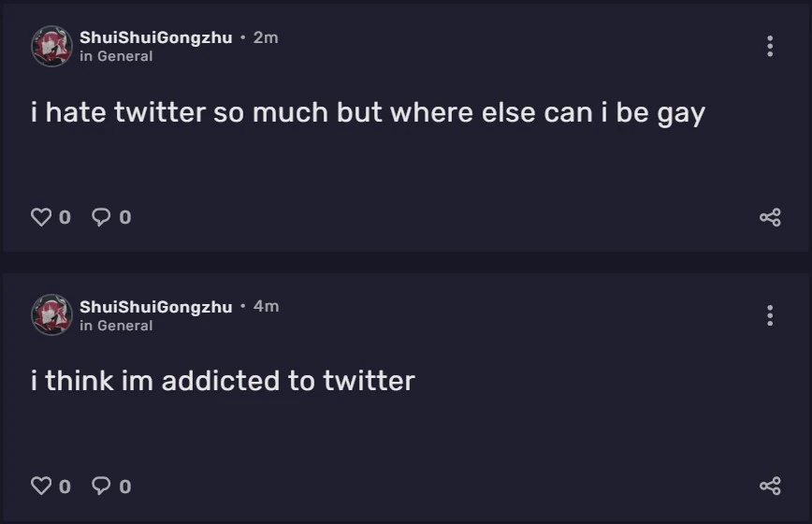Share the post from 2m ago

[770, 218]
